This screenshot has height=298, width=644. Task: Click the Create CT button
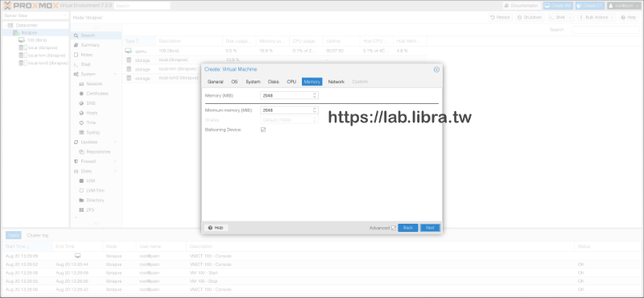pyautogui.click(x=590, y=6)
